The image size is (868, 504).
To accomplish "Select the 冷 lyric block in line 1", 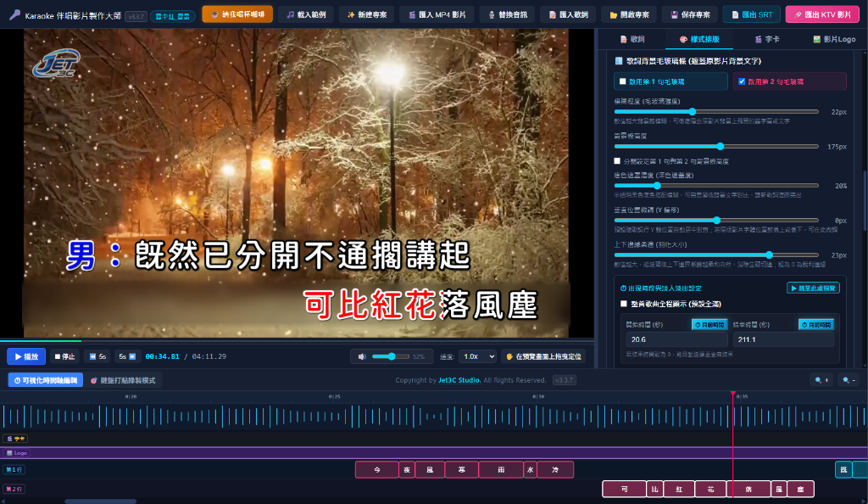I will coord(555,470).
